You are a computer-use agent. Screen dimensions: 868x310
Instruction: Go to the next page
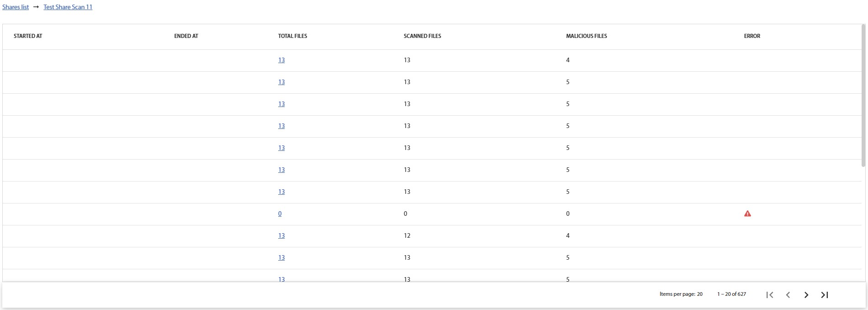[x=806, y=295]
